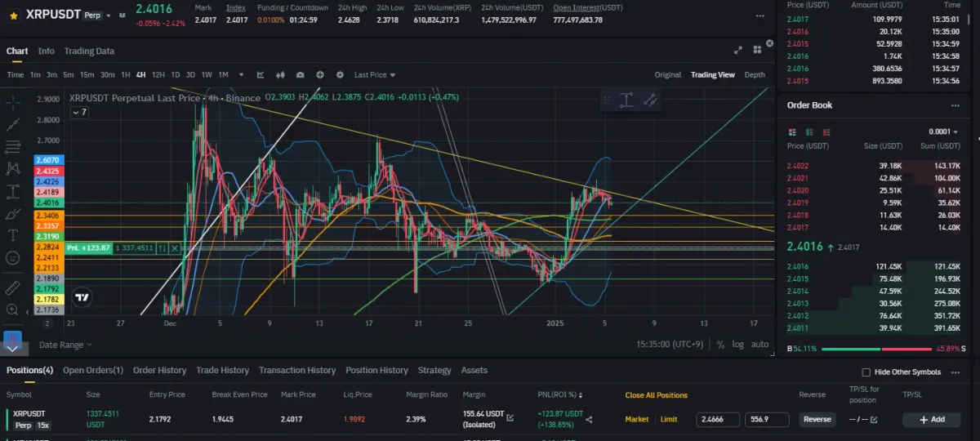Switch chart interval to 15m
This screenshot has width=980, height=441.
(87, 74)
